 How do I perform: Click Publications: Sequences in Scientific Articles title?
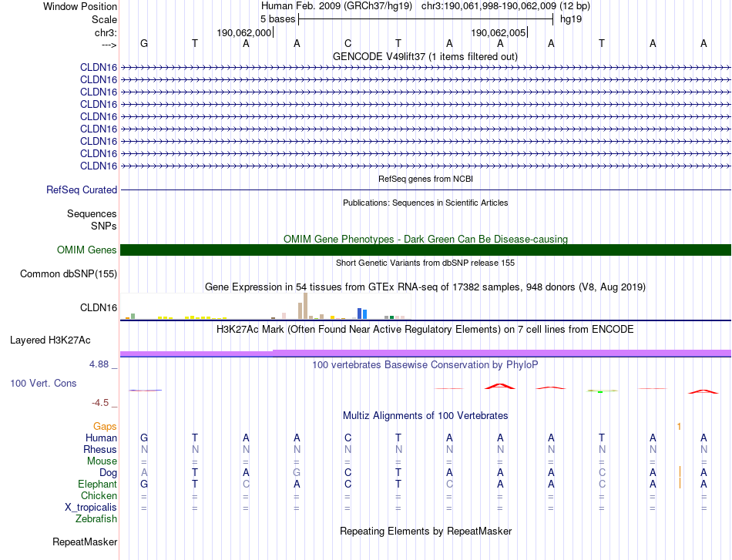[x=425, y=203]
